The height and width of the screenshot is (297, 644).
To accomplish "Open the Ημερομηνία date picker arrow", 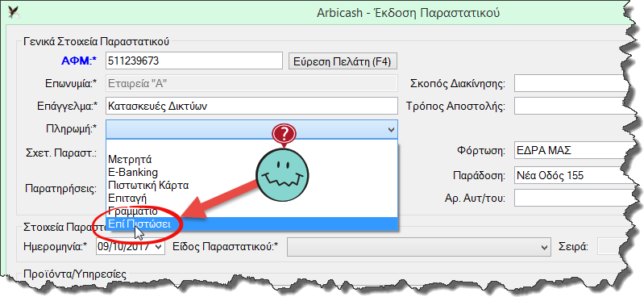I will [159, 247].
